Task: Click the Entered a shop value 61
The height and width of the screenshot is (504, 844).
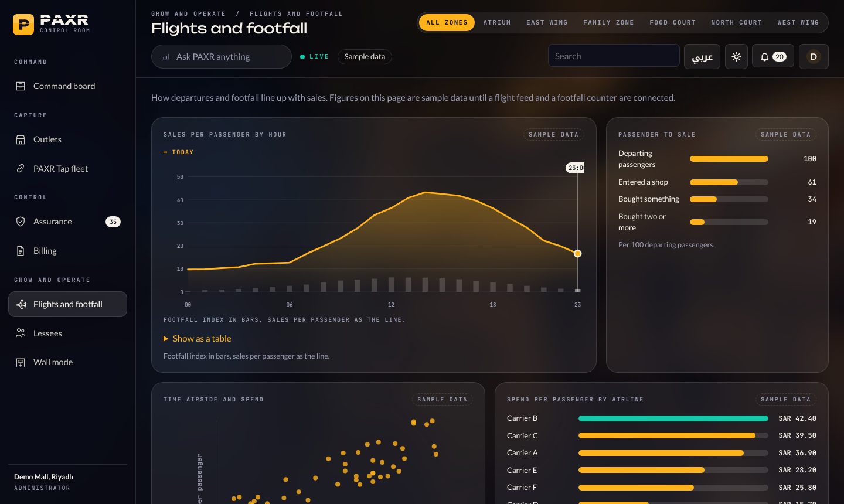Action: (x=812, y=182)
